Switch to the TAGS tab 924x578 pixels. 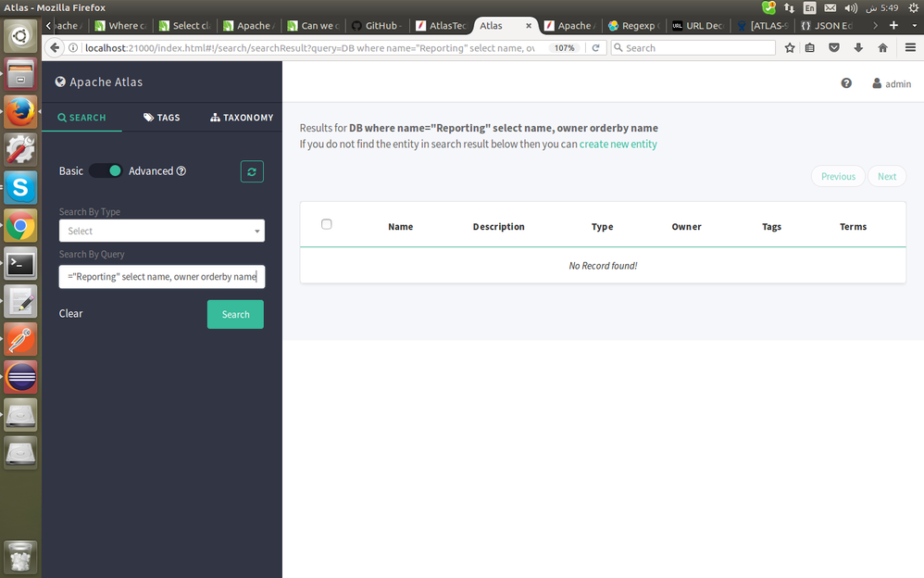[162, 118]
